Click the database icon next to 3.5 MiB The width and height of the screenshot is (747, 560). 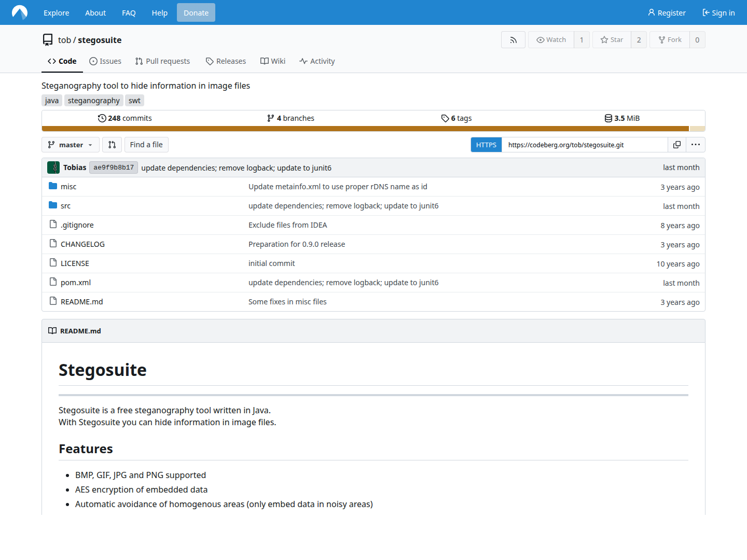pyautogui.click(x=608, y=118)
